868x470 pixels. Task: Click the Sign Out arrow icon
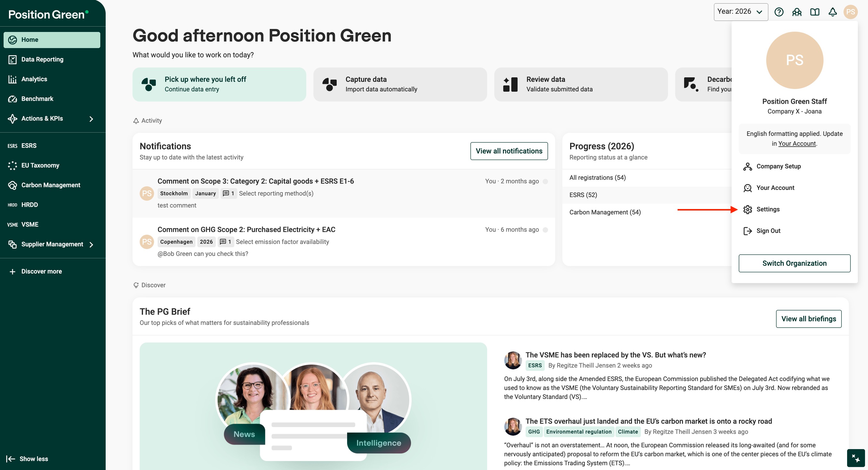(x=748, y=231)
